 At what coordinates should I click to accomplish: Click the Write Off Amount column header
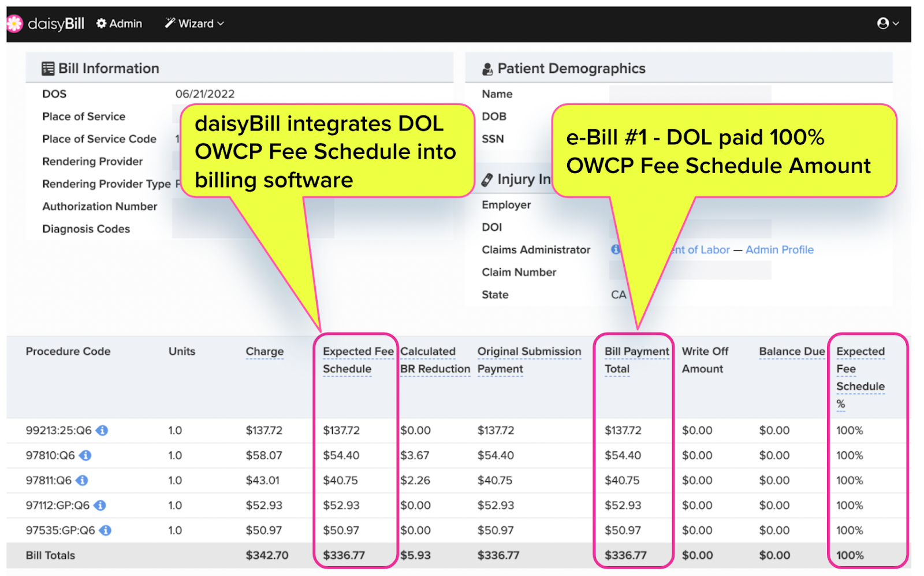tap(705, 360)
